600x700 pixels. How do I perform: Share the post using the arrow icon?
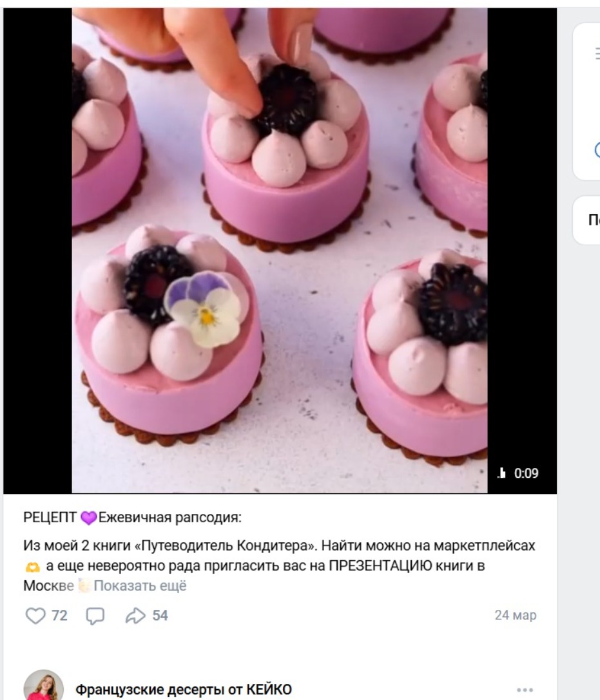[x=135, y=616]
